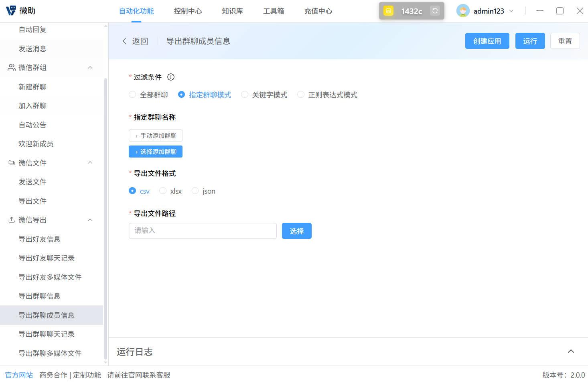
Task: Click the back arrow next to 返回
Action: 125,41
